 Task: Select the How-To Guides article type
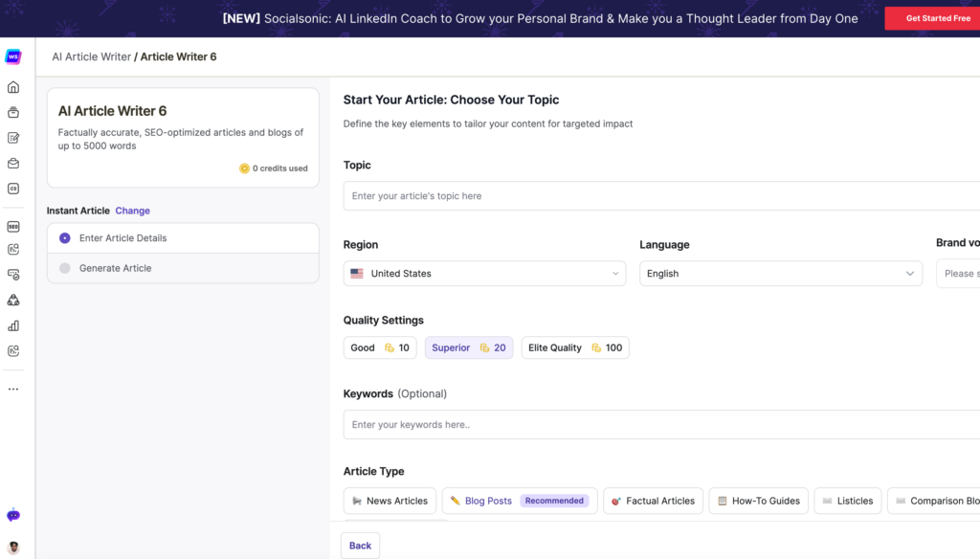(x=757, y=501)
